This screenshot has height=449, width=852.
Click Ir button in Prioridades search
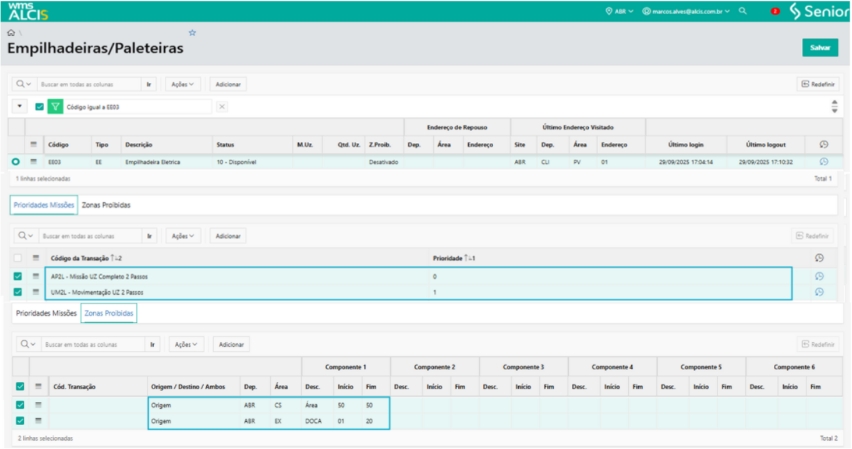[x=149, y=236]
